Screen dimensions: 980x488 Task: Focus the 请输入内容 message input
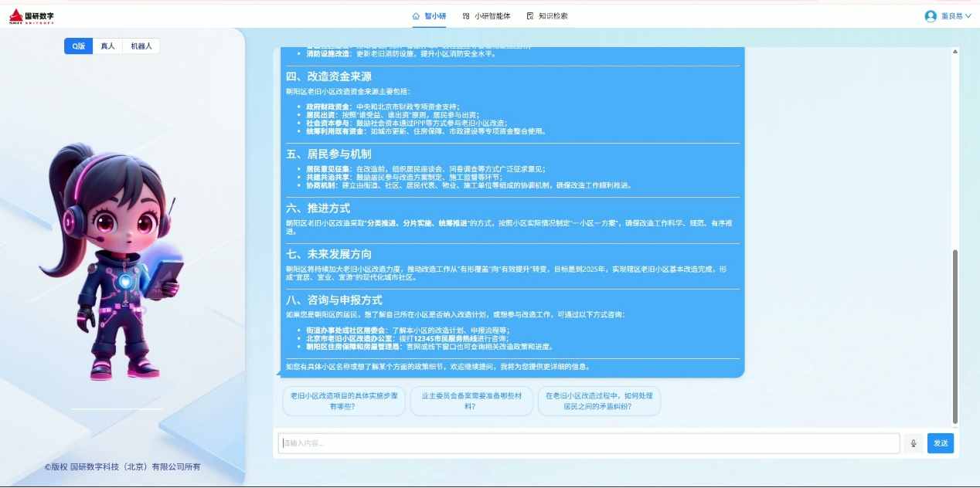589,443
